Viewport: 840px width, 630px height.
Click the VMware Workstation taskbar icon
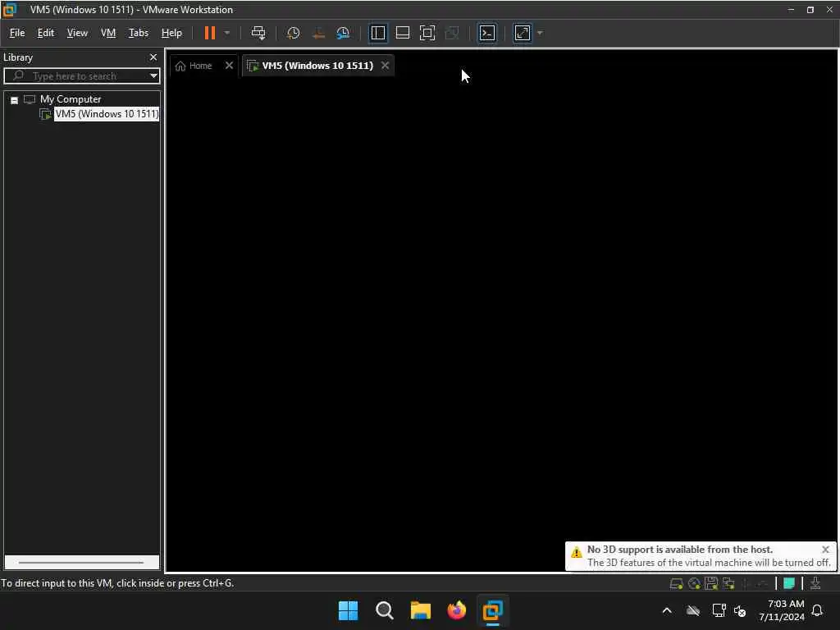coord(492,610)
